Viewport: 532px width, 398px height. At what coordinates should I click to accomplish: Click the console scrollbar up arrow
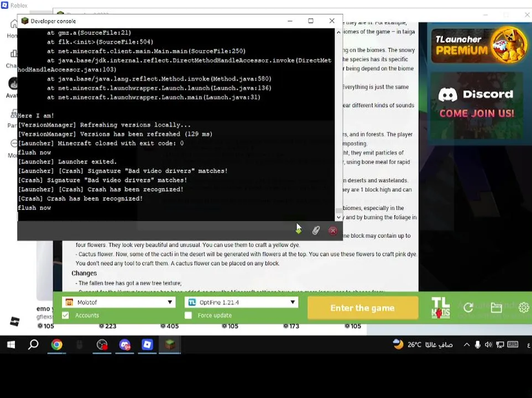pos(338,32)
